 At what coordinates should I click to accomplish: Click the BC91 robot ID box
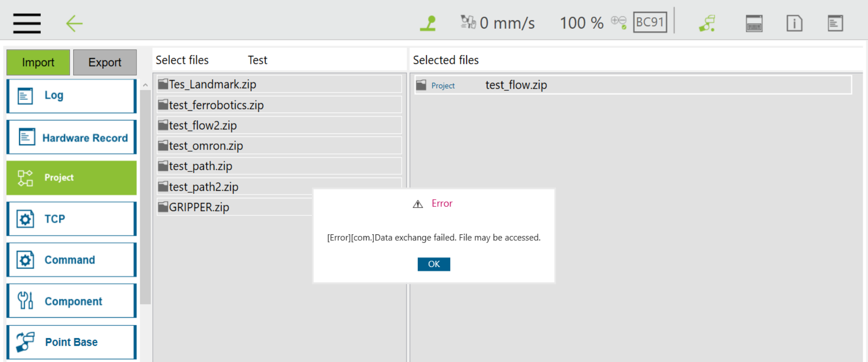click(x=650, y=22)
